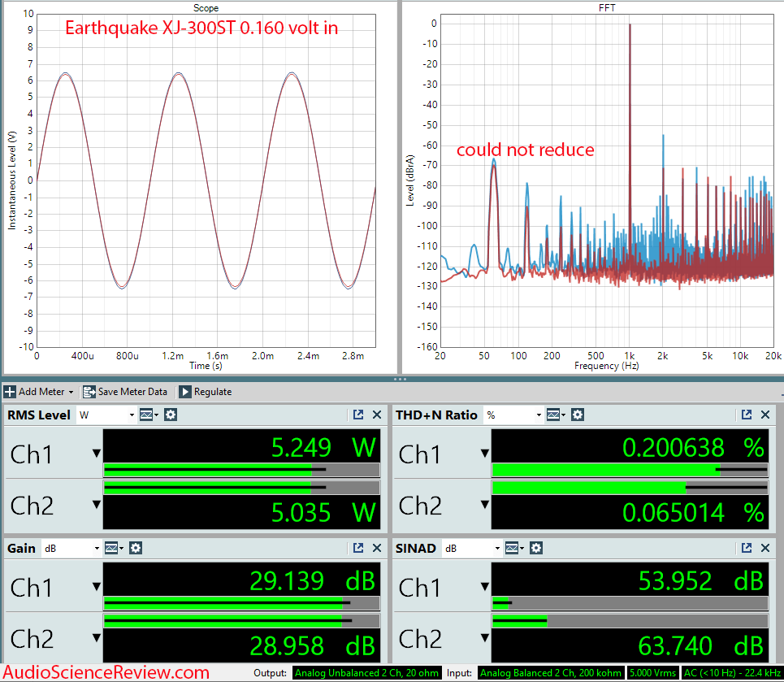Click the 0.200638 % reading
The height and width of the screenshot is (682, 784).
click(x=693, y=447)
